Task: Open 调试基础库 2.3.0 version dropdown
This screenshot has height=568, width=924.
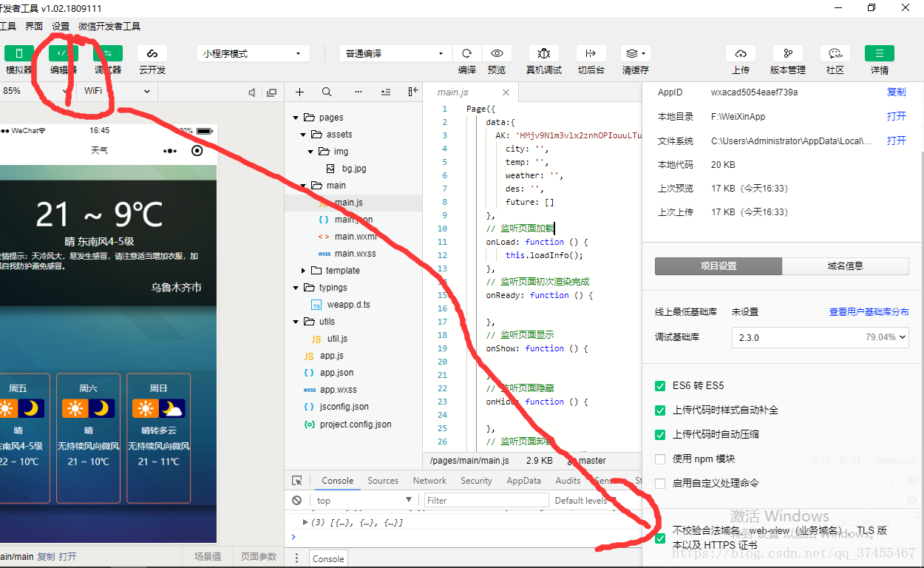Action: tap(820, 337)
